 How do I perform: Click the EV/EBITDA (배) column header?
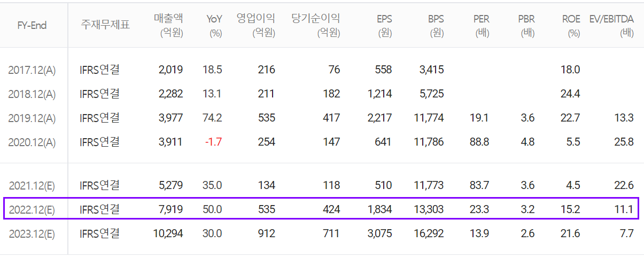tap(611, 26)
